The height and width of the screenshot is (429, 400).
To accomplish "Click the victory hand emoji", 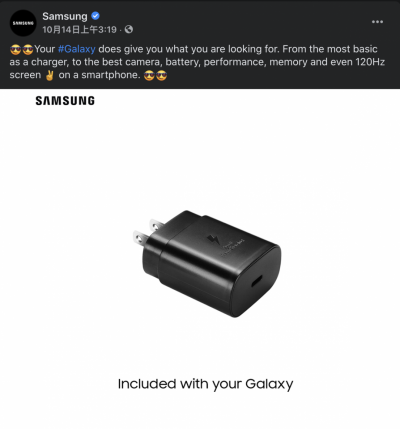I will tap(50, 75).
